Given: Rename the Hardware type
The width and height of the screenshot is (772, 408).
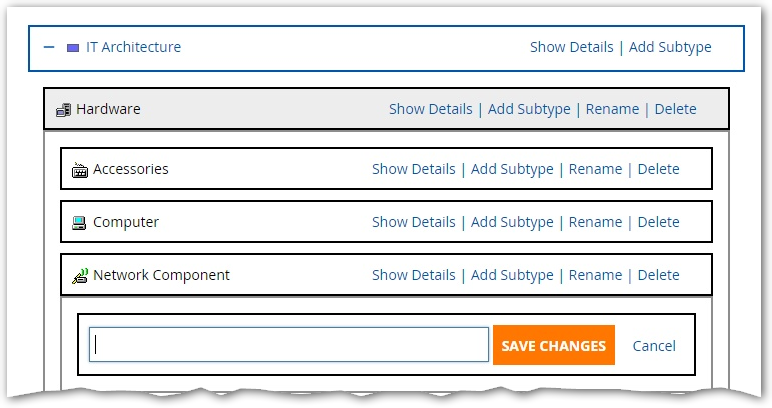Looking at the screenshot, I should coord(612,109).
